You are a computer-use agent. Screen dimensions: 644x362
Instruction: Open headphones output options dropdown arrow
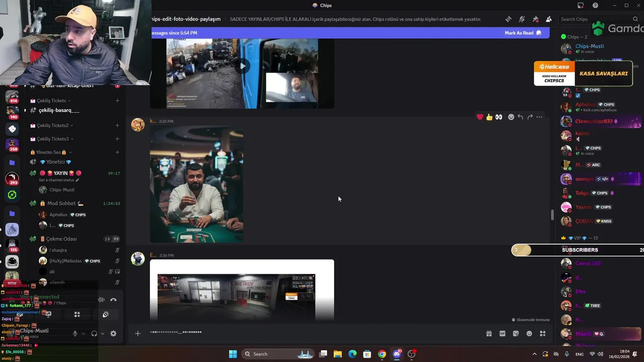(x=103, y=333)
